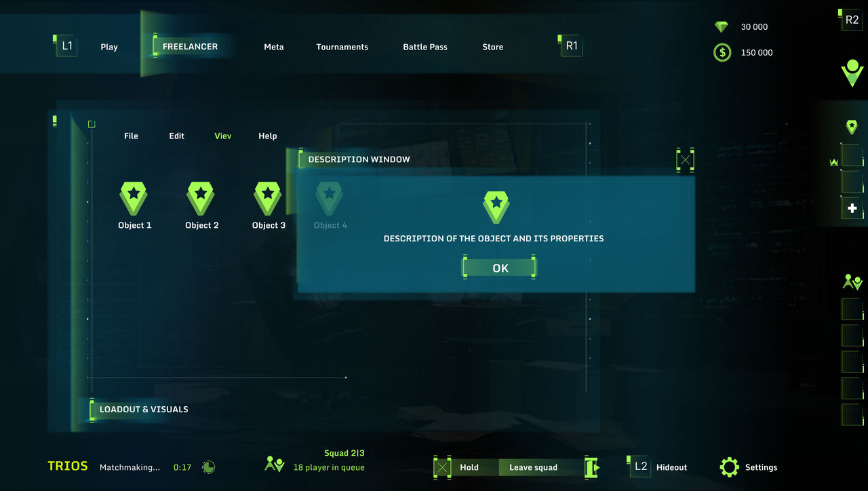
Task: Close the Description Window with the X
Action: (x=686, y=160)
